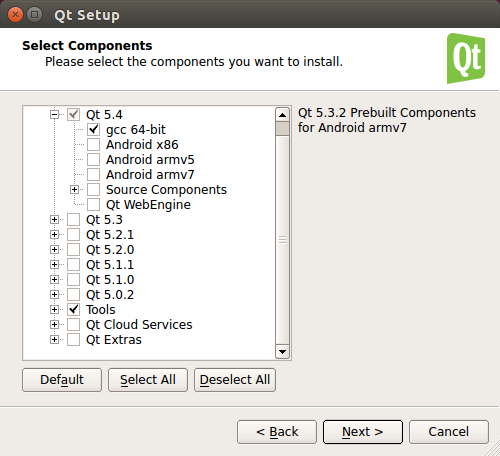Uncheck the gcc 64-bit component
This screenshot has height=456, width=500.
(x=93, y=130)
